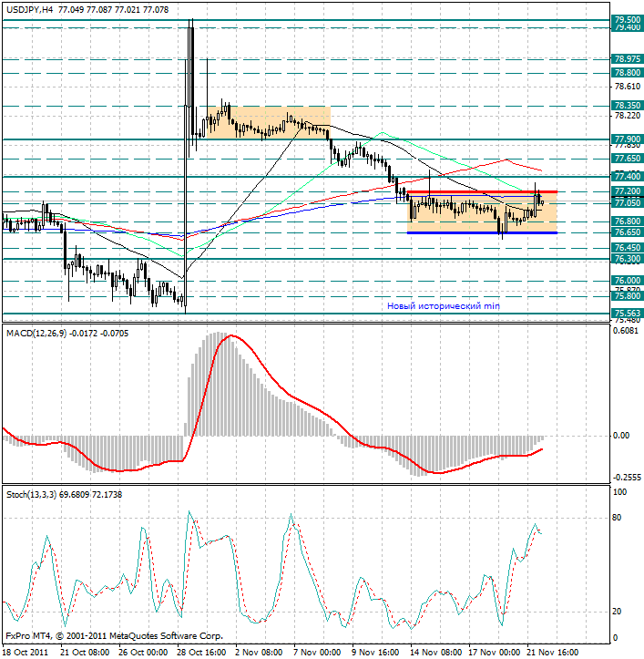644x659 pixels.
Task: Click the 100 level on Stochastic scale
Action: [x=620, y=491]
